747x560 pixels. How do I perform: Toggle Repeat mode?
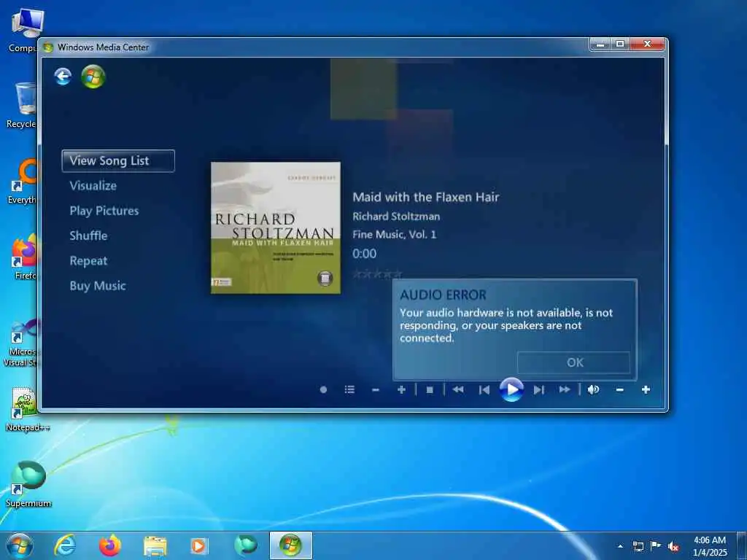point(88,261)
